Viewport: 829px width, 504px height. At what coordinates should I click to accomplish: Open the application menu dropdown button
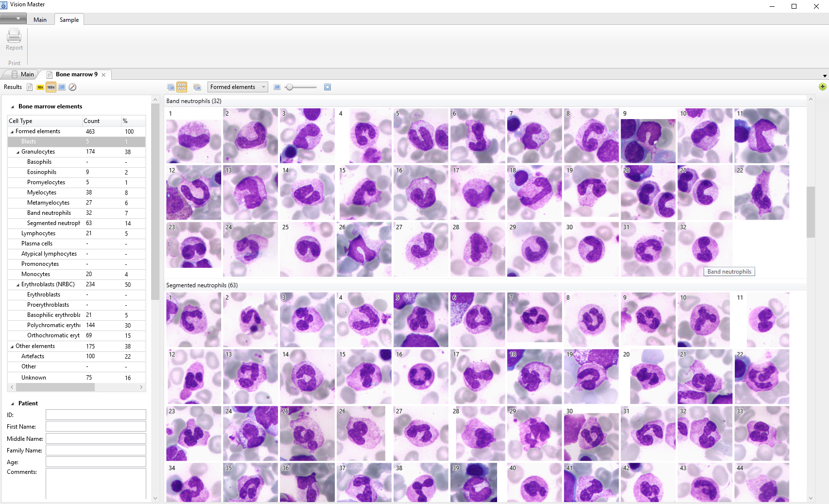(x=13, y=18)
